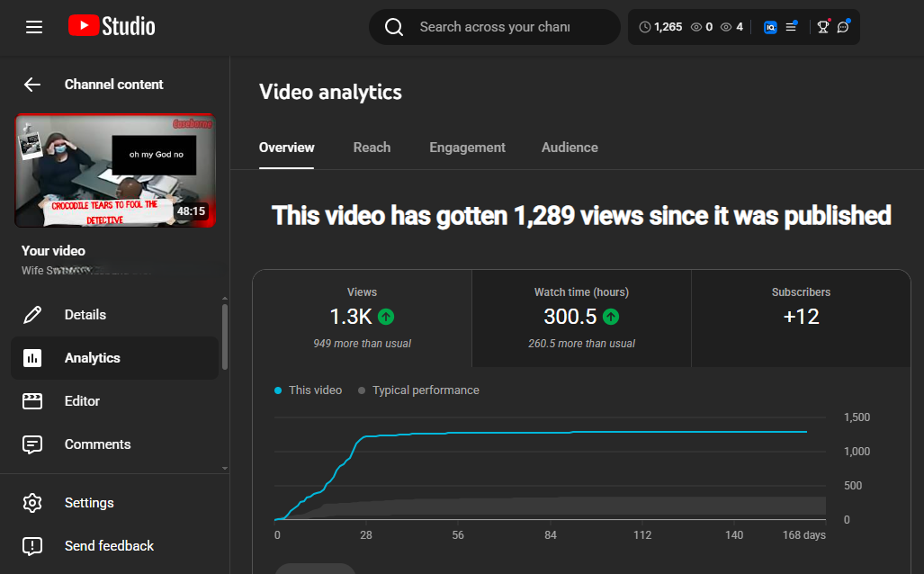Open Details in the sidebar
Image resolution: width=924 pixels, height=574 pixels.
pyautogui.click(x=85, y=315)
